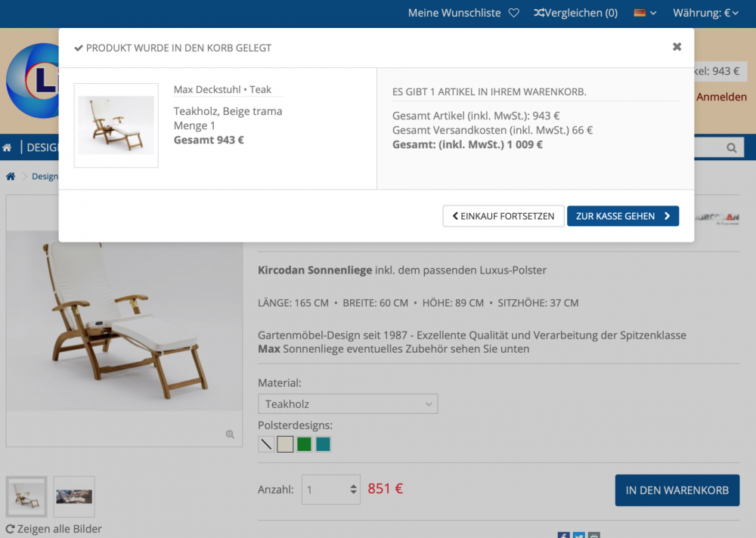Click Einkauf fortsetzen button
Screen dimensions: 756x538
[x=503, y=216]
